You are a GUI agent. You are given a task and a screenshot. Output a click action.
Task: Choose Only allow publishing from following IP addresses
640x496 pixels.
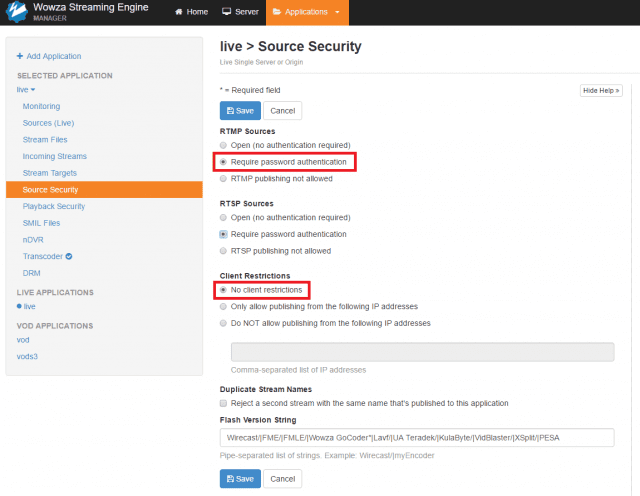pos(223,307)
